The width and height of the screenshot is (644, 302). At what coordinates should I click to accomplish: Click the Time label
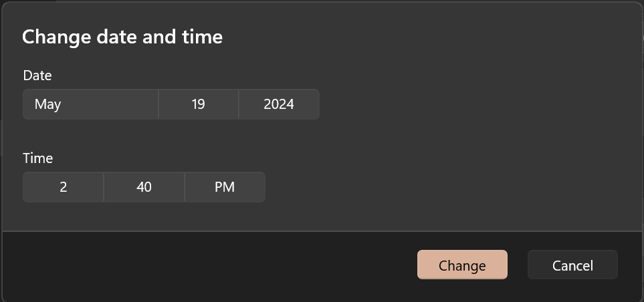(38, 158)
